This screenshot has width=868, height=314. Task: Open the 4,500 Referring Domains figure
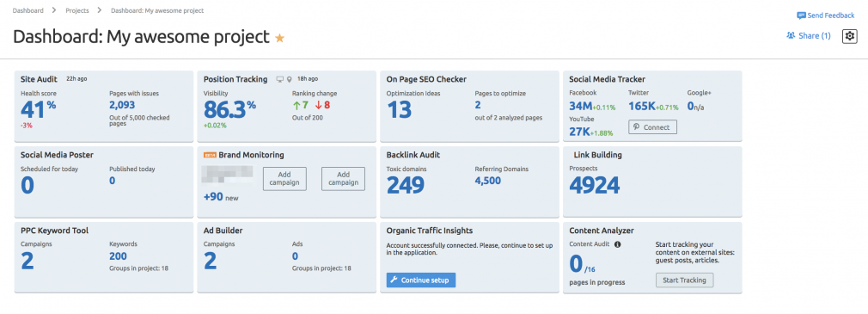tap(487, 181)
